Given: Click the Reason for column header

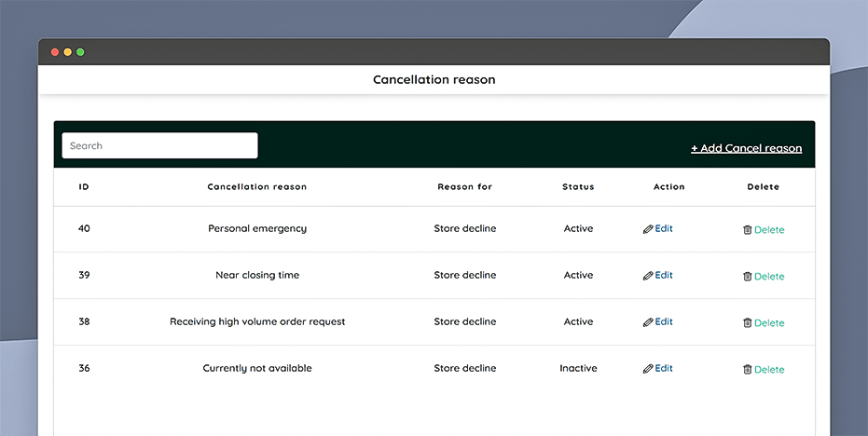Looking at the screenshot, I should point(465,187).
